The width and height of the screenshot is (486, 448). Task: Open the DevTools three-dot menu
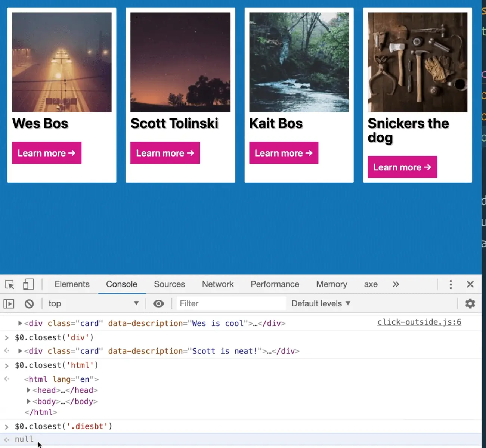click(451, 285)
